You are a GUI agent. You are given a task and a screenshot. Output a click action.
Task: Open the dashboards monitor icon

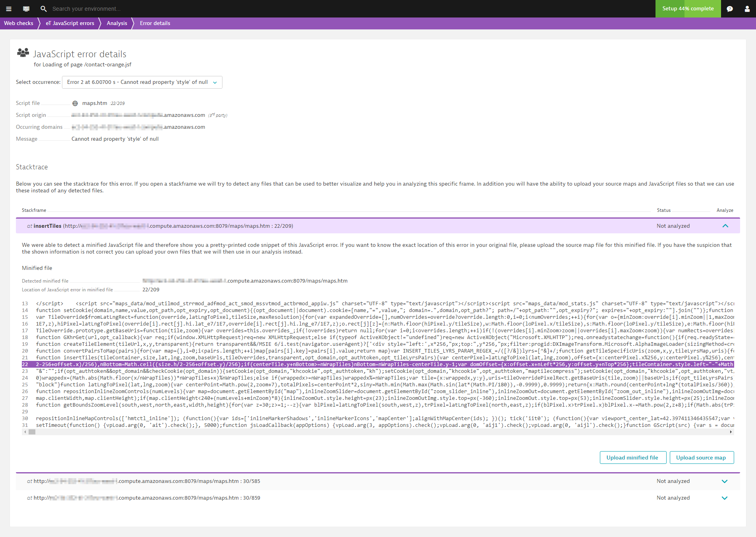(x=26, y=9)
